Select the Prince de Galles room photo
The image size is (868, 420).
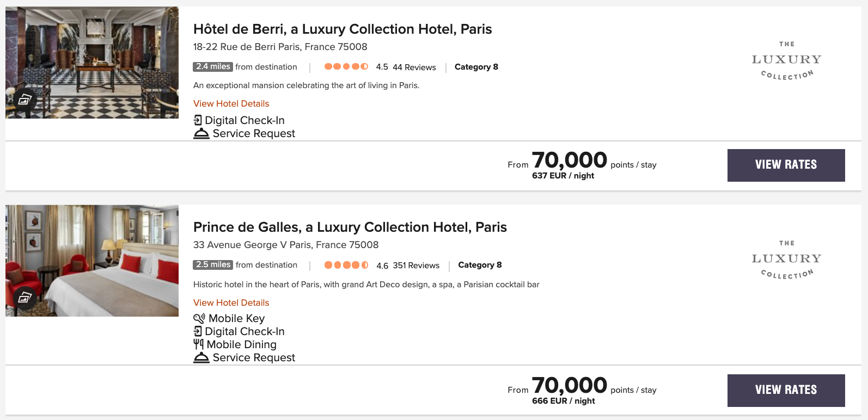click(91, 261)
